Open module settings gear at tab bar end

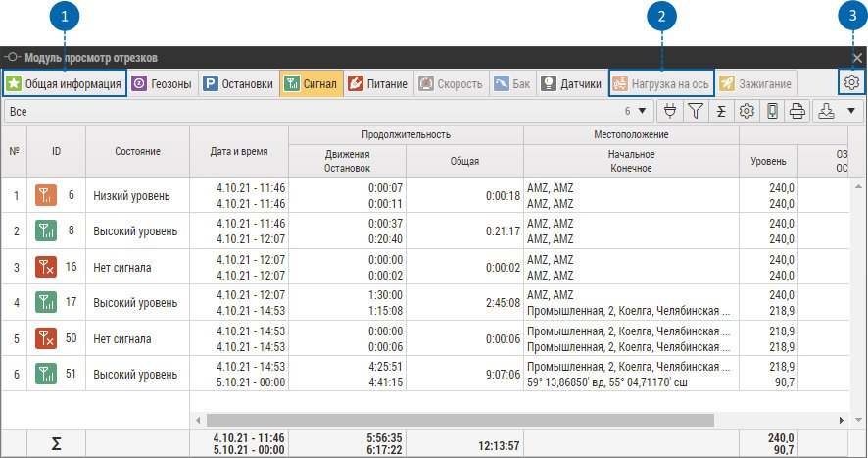click(x=851, y=82)
